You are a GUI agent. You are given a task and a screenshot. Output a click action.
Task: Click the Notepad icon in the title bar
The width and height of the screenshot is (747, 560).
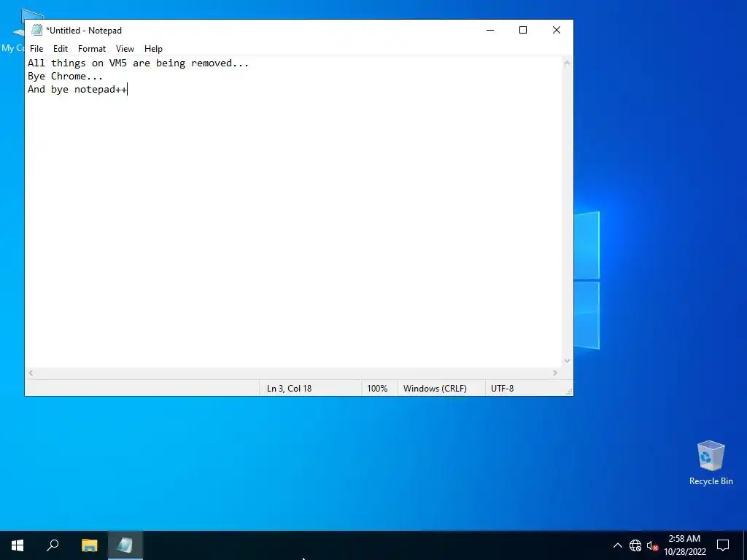[36, 30]
